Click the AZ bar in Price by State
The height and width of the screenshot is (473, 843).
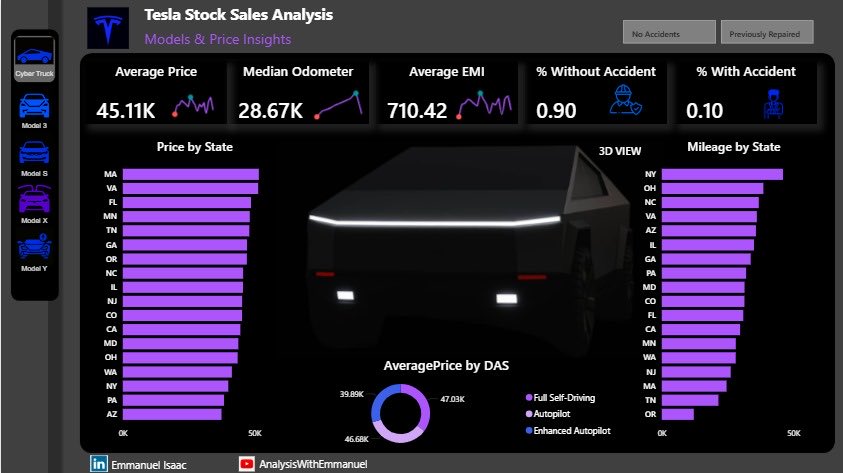coord(172,414)
